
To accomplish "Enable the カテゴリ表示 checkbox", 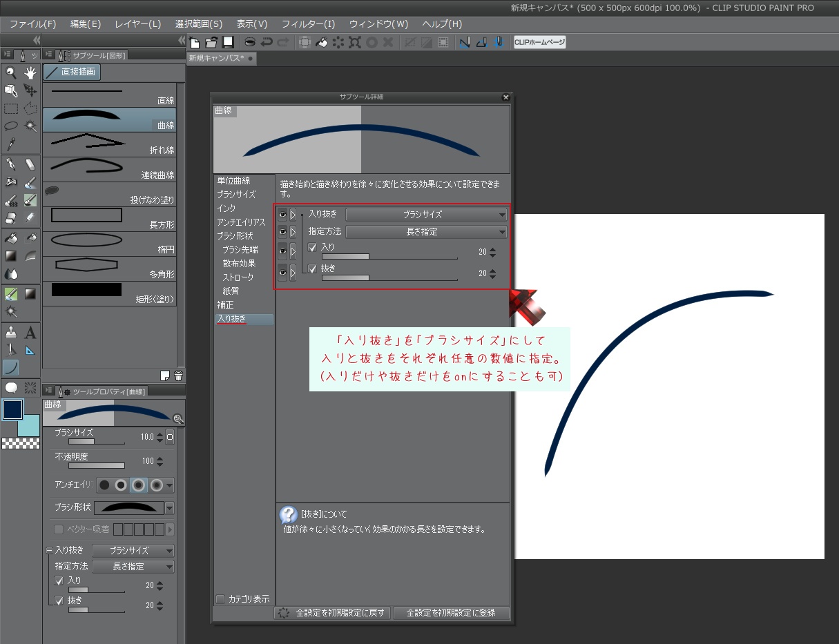I will pos(220,599).
